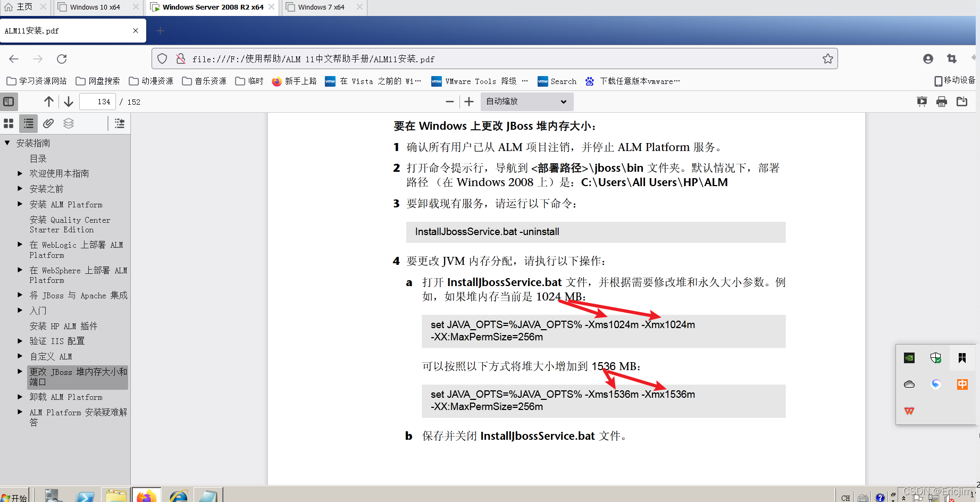Image resolution: width=980 pixels, height=502 pixels.
Task: Save the PDF using download icon
Action: click(x=962, y=102)
